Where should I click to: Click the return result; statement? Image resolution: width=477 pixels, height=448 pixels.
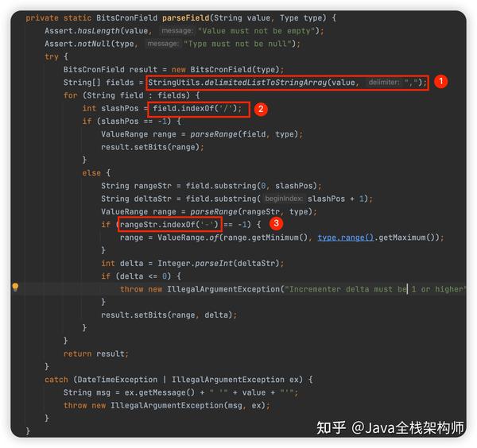coord(96,354)
